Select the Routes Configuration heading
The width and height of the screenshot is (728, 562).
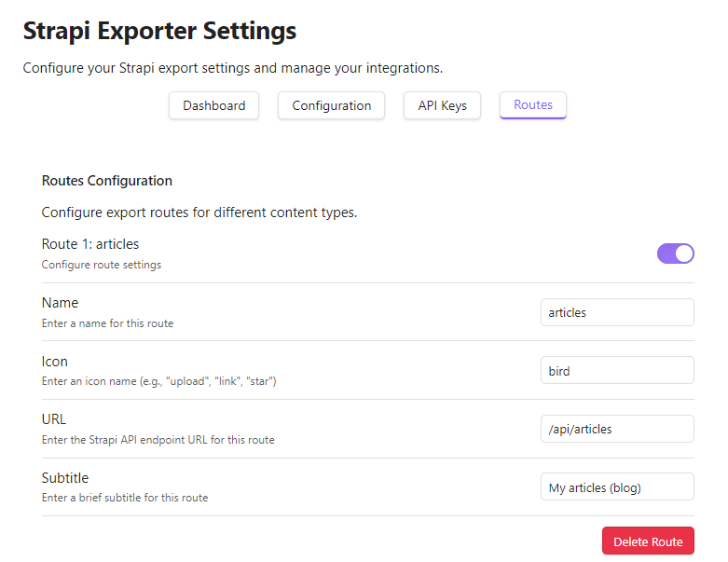pyautogui.click(x=107, y=181)
